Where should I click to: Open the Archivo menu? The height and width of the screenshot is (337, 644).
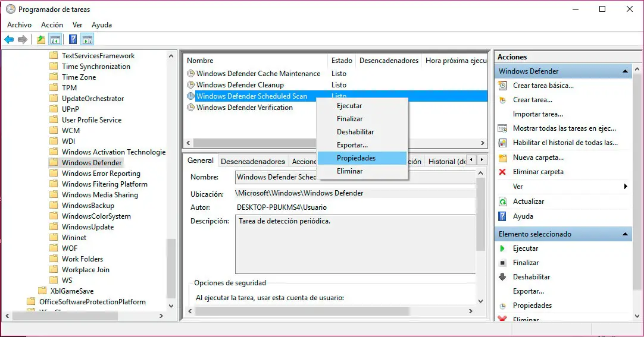[x=19, y=25]
